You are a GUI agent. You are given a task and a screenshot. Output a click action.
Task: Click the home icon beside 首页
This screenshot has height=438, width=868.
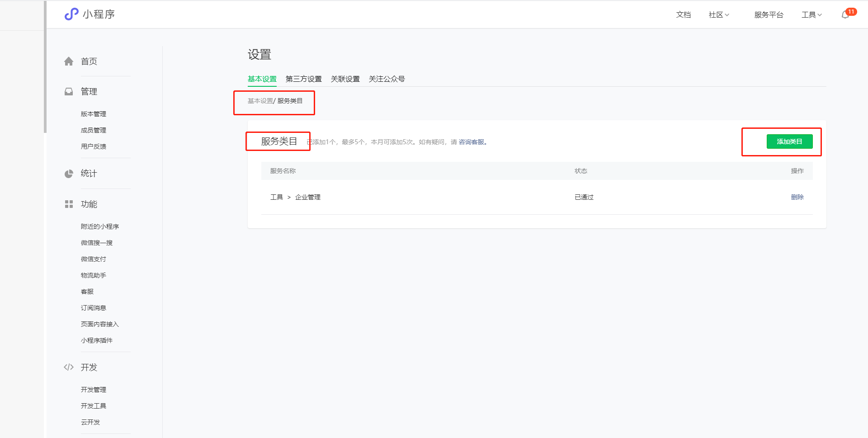(69, 61)
